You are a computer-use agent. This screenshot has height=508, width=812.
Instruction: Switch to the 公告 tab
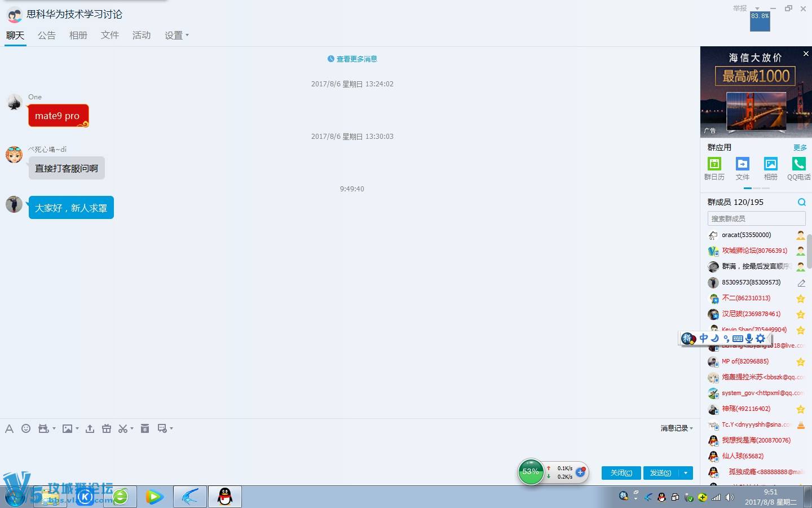point(47,35)
